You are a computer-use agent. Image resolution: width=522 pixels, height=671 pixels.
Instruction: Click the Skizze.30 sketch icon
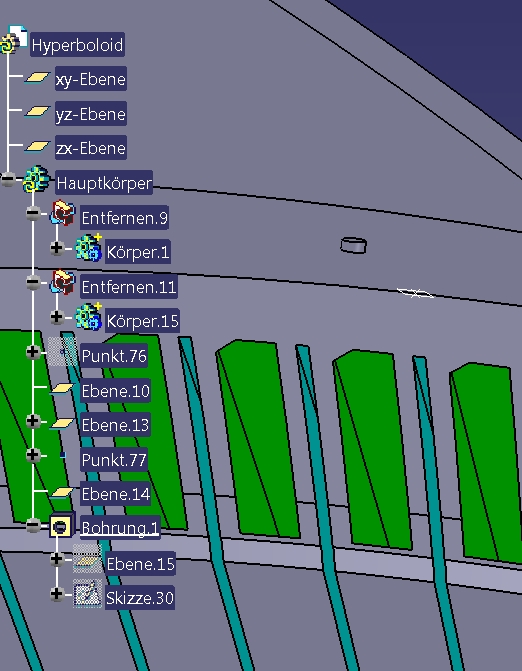click(x=88, y=594)
